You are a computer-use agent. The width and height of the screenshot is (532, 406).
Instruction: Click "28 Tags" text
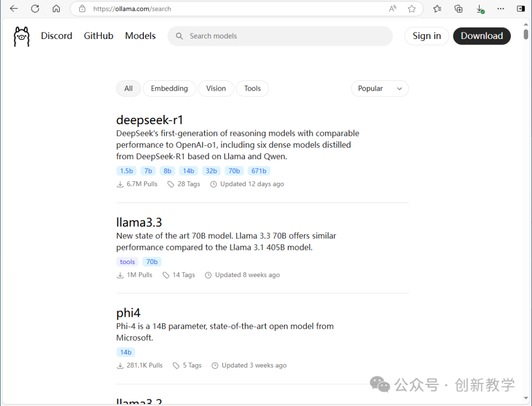pos(189,184)
